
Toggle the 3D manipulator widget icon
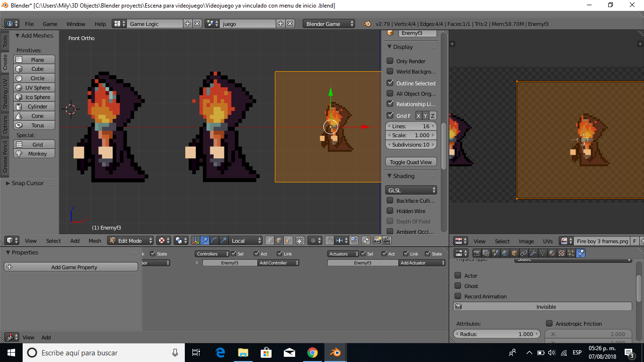pos(195,240)
